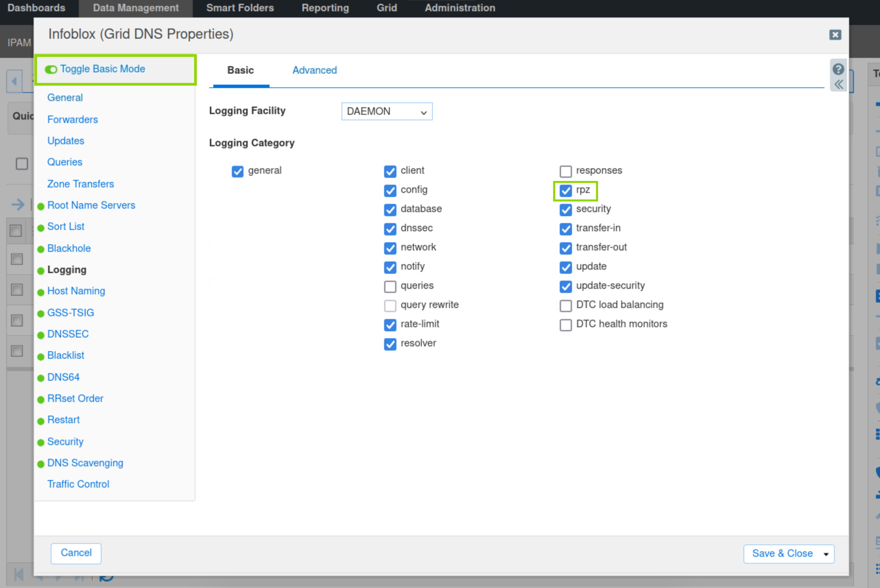The width and height of the screenshot is (880, 588).
Task: Collapse the help panel with the double-chevron icon
Action: 839,85
